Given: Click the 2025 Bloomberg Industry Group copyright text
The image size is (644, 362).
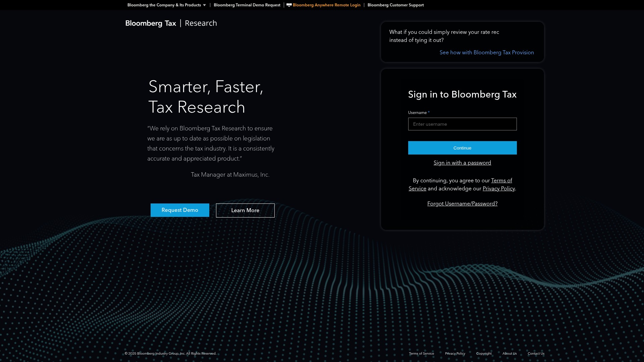Looking at the screenshot, I should 170,354.
